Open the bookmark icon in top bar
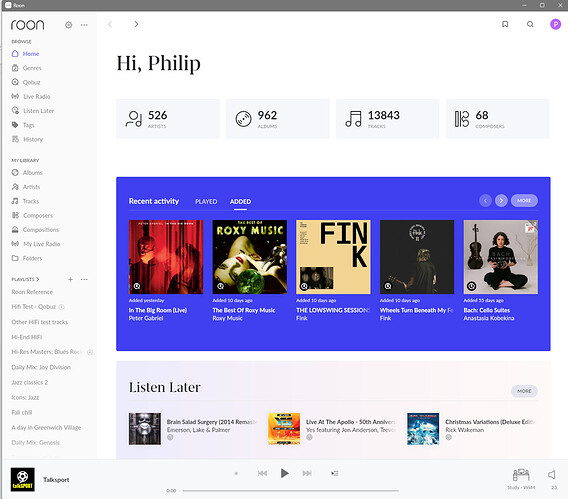 point(505,24)
